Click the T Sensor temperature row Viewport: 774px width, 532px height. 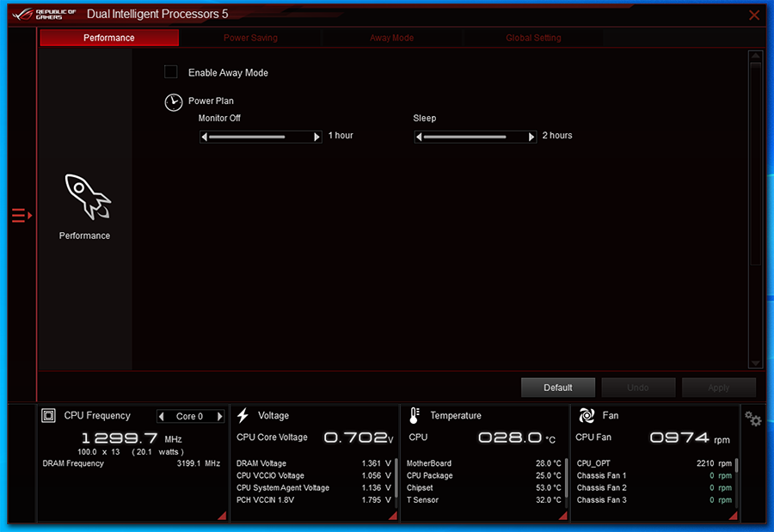click(x=483, y=500)
